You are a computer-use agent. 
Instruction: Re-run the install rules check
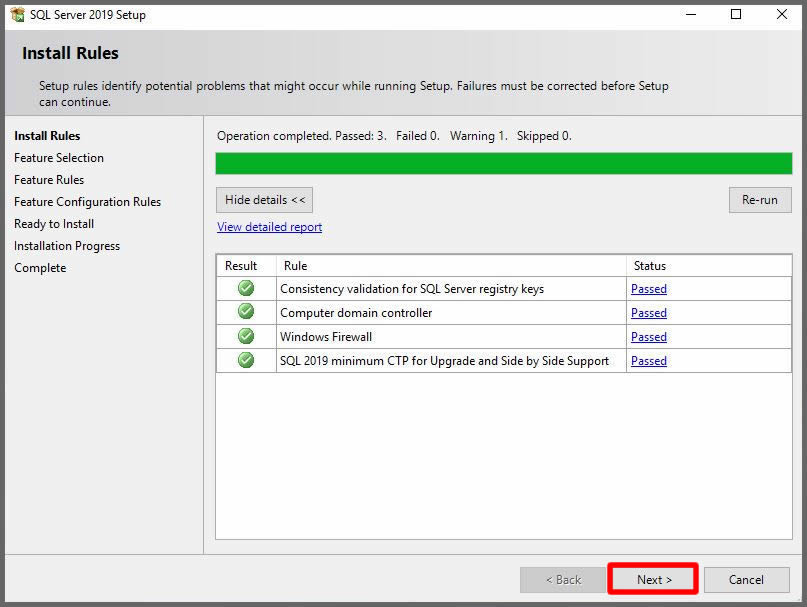[x=759, y=200]
